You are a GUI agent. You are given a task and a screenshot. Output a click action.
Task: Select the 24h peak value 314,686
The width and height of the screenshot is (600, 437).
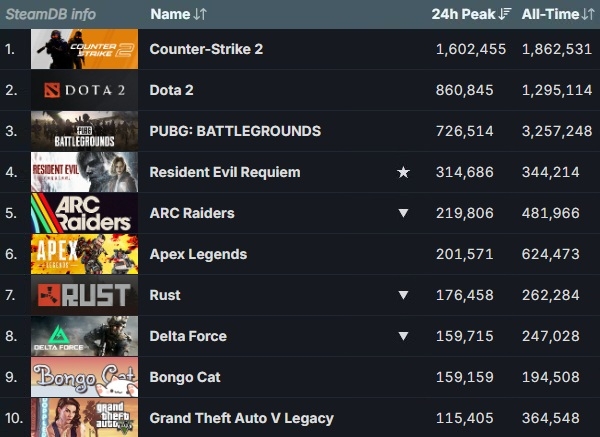(x=465, y=172)
